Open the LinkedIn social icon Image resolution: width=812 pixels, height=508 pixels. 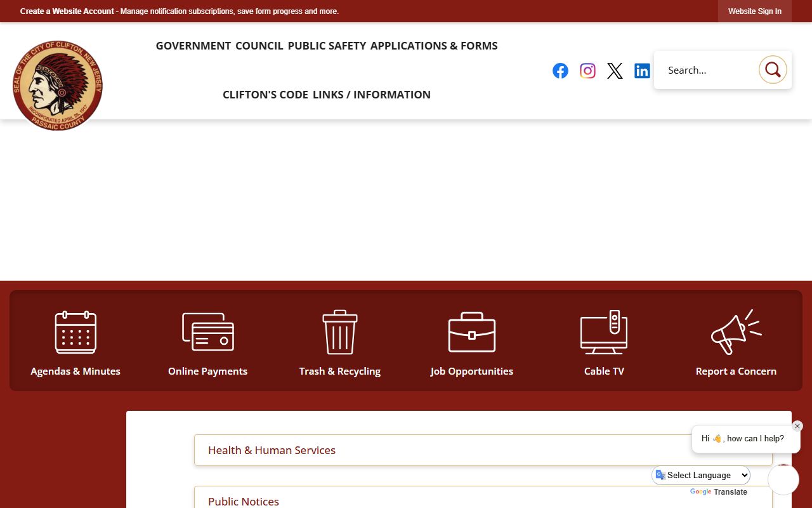(642, 70)
